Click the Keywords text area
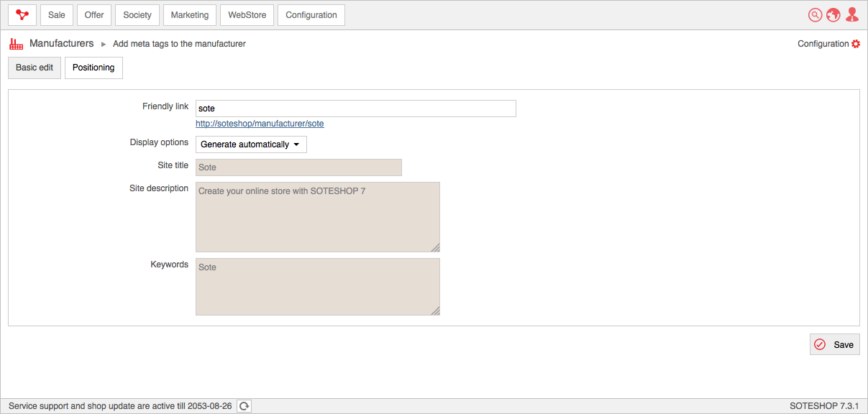Image resolution: width=868 pixels, height=414 pixels. pos(317,286)
